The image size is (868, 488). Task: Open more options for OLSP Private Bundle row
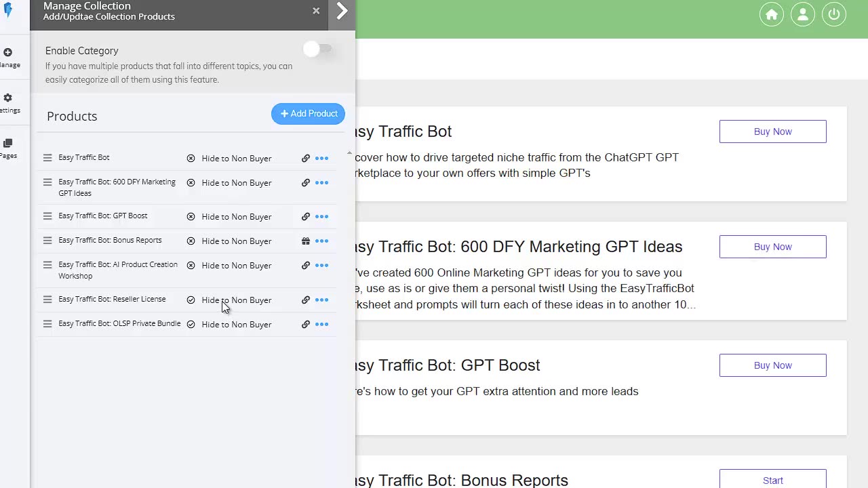pyautogui.click(x=321, y=325)
